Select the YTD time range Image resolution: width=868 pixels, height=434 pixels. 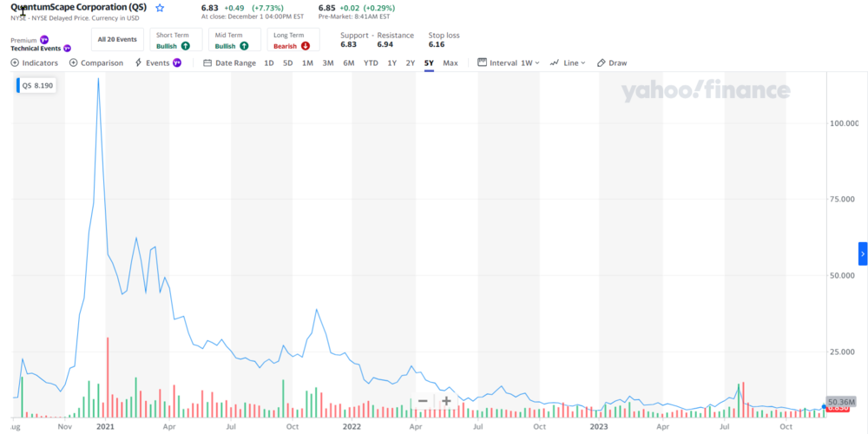coord(371,63)
